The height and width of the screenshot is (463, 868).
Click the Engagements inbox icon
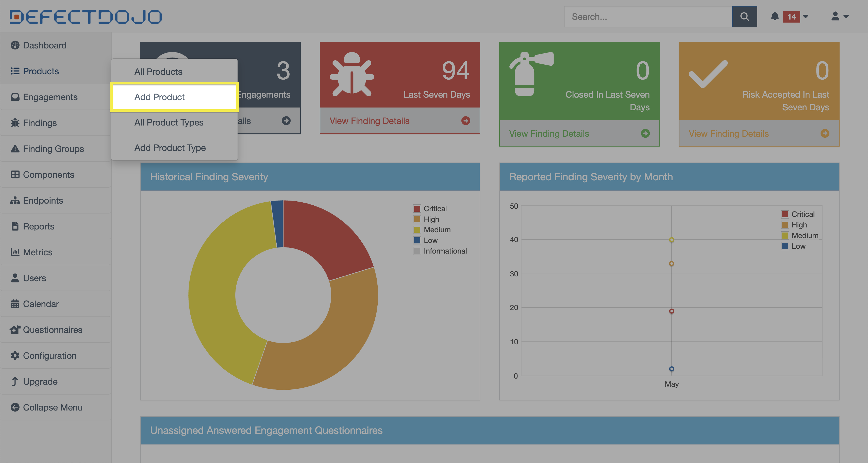15,97
